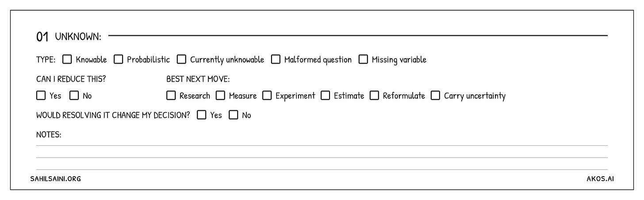Open the SAHILSAINI.ORG footer link
The width and height of the screenshot is (644, 200).
[x=56, y=179]
